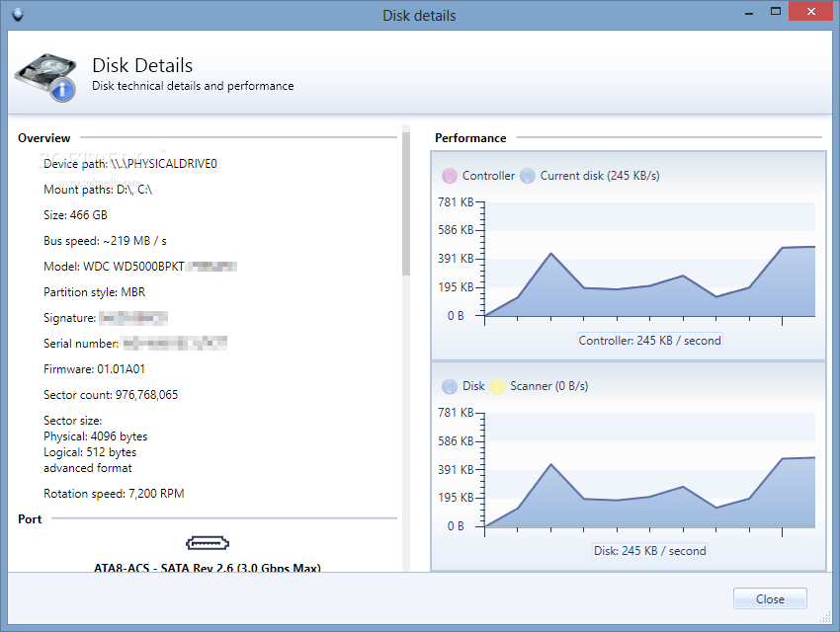Click the 'Sector size:' label

[x=73, y=421]
